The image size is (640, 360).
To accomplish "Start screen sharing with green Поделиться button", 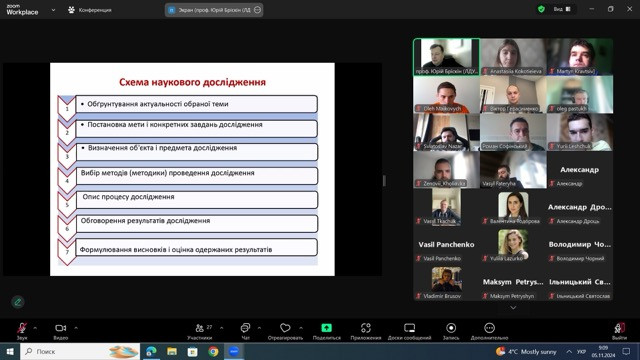I will (327, 331).
